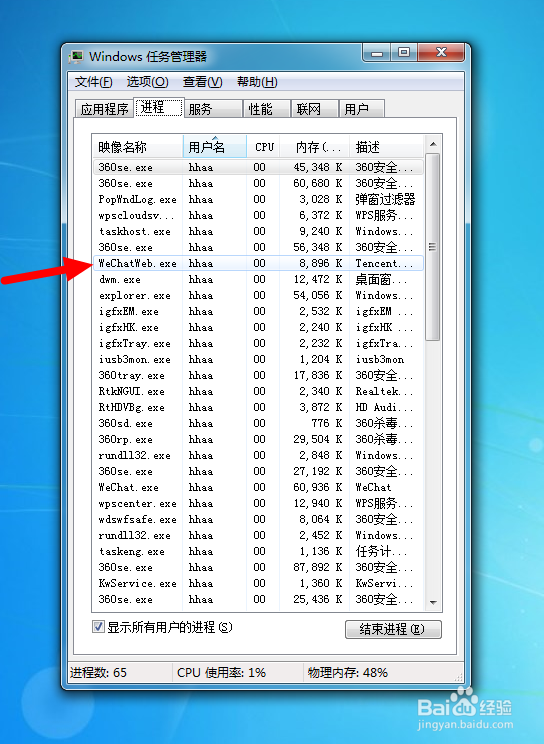Click the 进程数: 65 status entry
This screenshot has height=744, width=544.
click(98, 672)
